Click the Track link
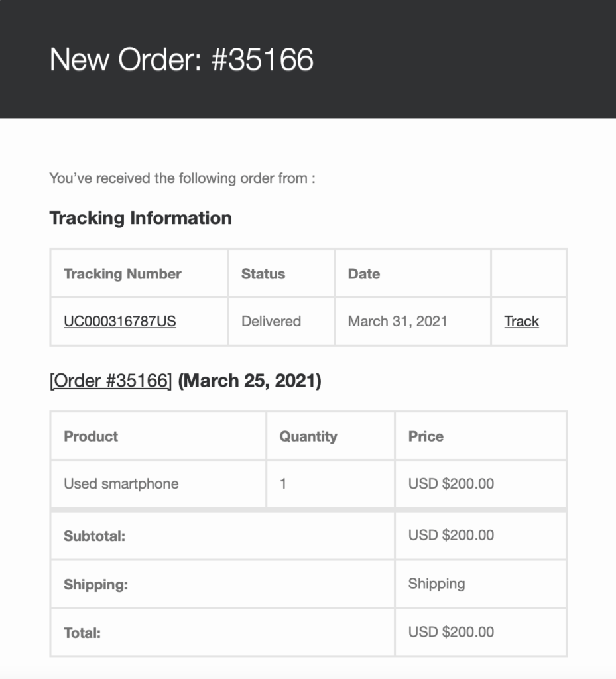The height and width of the screenshot is (679, 616). tap(521, 322)
